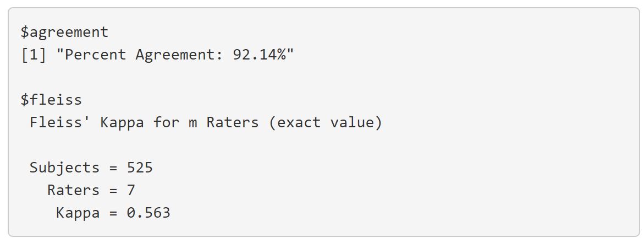Click the equals sign after Subjects

[113, 168]
